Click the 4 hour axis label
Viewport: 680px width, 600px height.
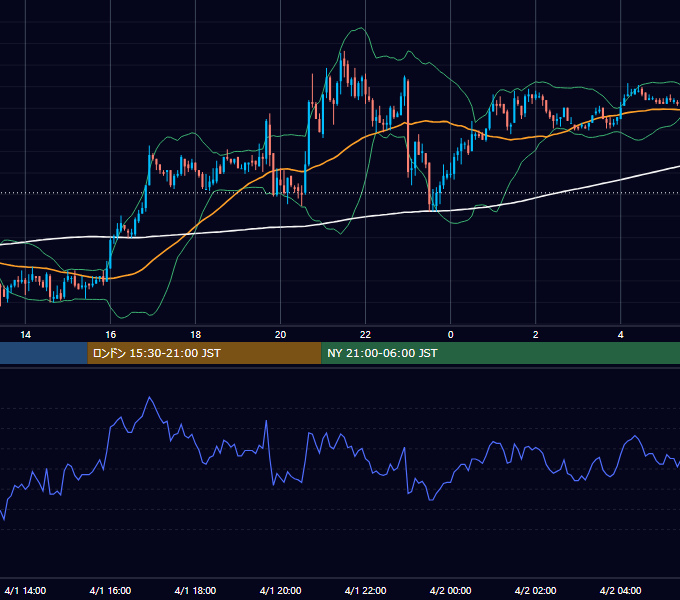point(621,335)
